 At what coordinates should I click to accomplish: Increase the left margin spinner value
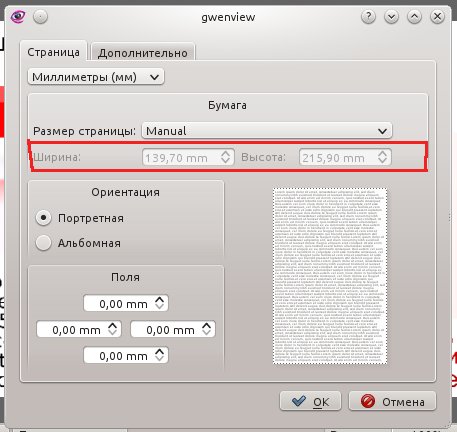coord(113,326)
